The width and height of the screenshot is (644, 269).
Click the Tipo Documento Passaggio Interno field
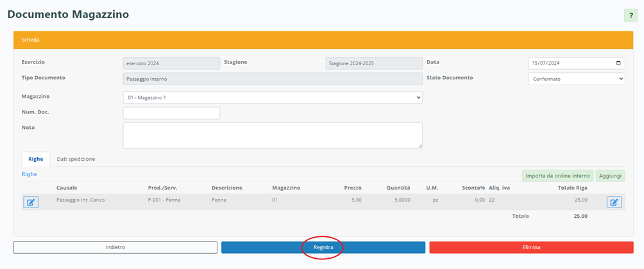[x=273, y=79]
